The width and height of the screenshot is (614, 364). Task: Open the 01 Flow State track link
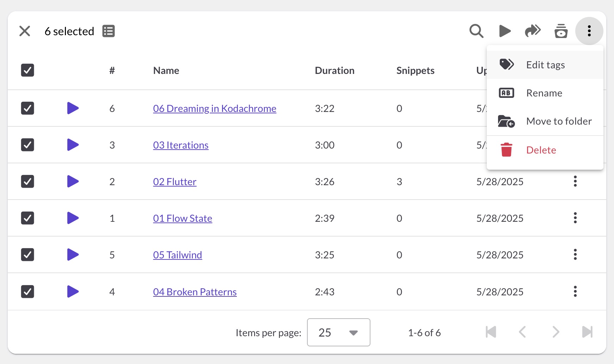pos(183,218)
